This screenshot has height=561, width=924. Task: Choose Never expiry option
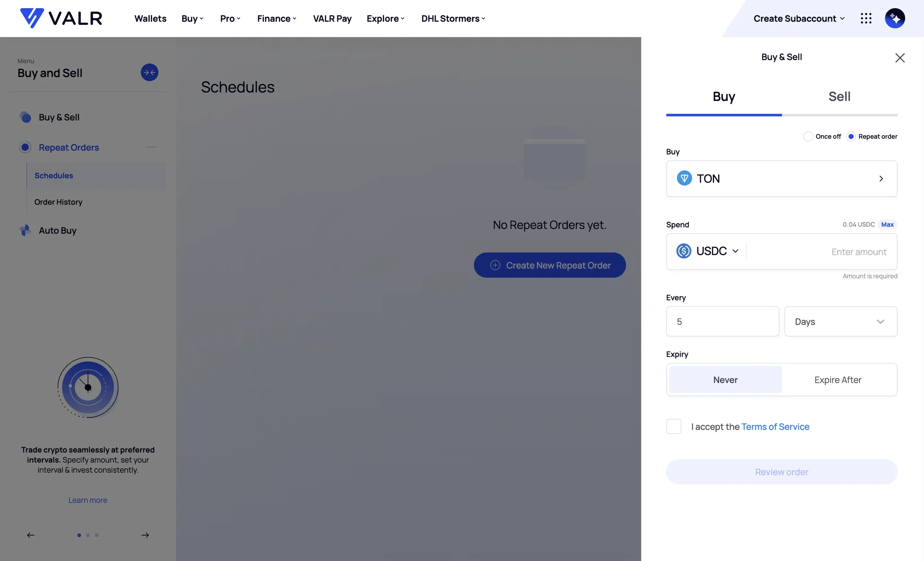pos(725,380)
